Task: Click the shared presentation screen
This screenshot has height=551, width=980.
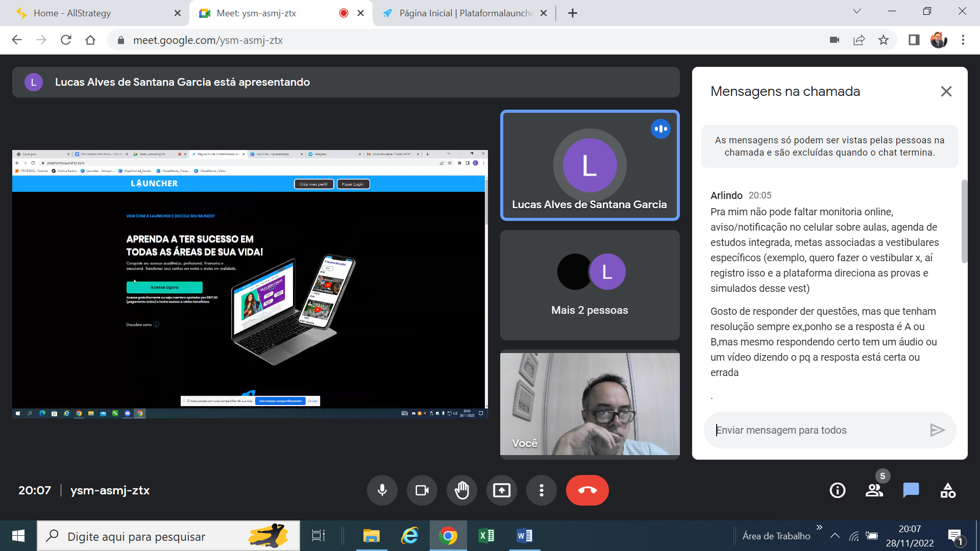Action: click(250, 284)
